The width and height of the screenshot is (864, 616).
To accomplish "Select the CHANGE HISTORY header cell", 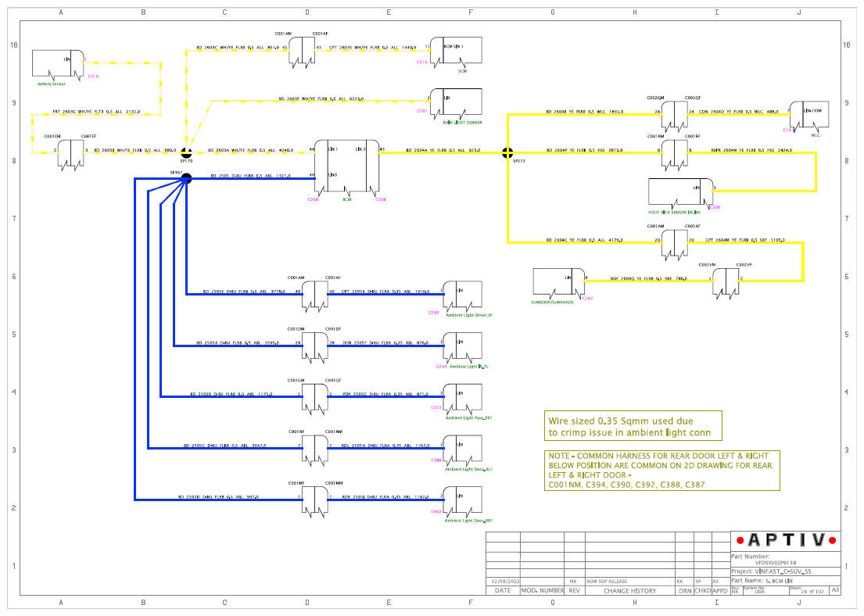I will (x=629, y=591).
